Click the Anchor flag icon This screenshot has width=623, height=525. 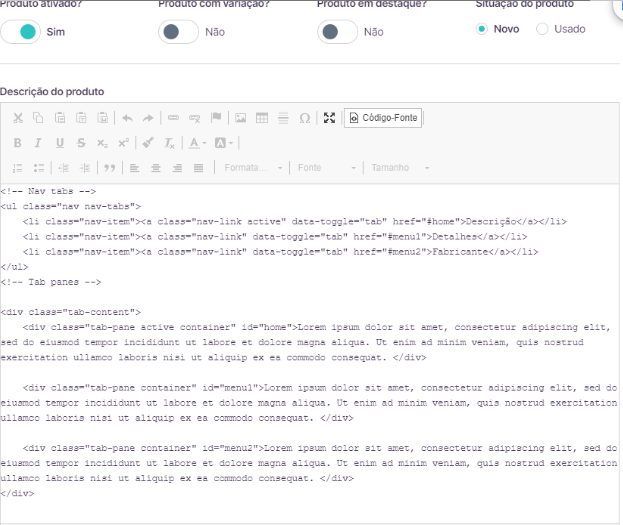(216, 118)
